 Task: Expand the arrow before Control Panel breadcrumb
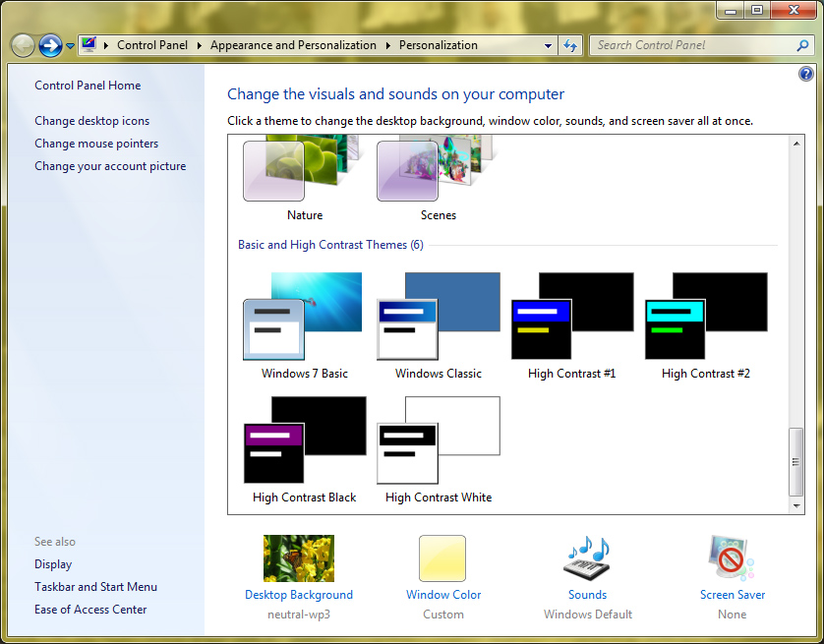click(106, 45)
